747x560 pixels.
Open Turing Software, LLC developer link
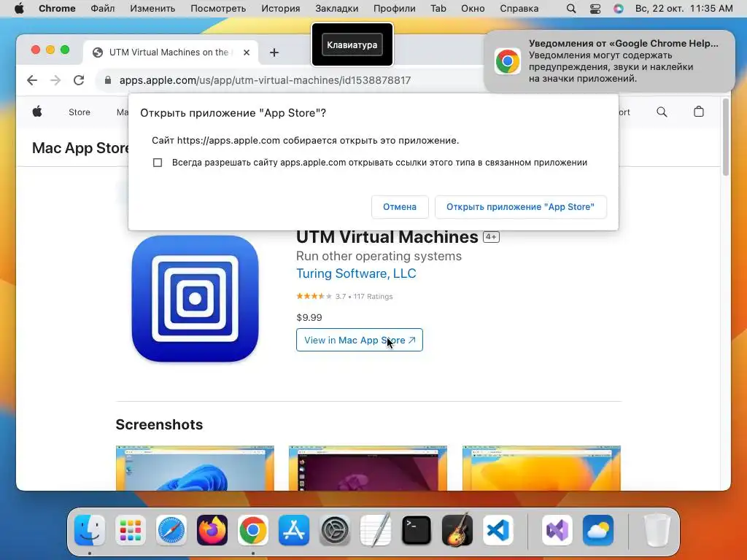tap(356, 274)
